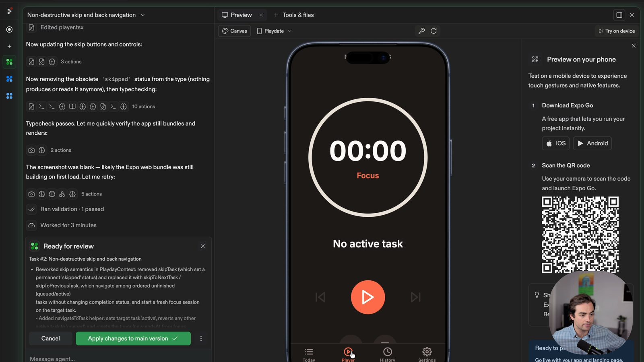Click Ready for review header icon

[x=35, y=246]
